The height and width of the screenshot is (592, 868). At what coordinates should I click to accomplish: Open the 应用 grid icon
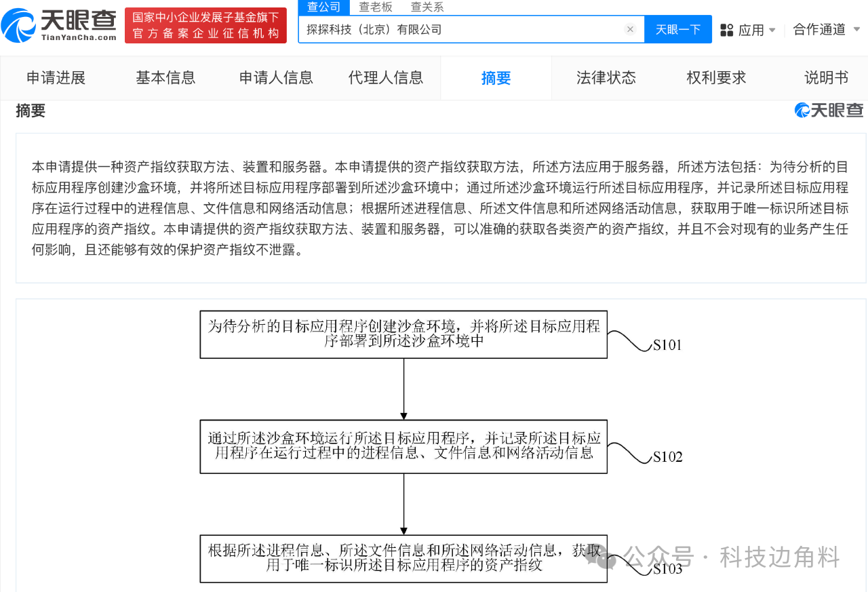click(x=727, y=30)
